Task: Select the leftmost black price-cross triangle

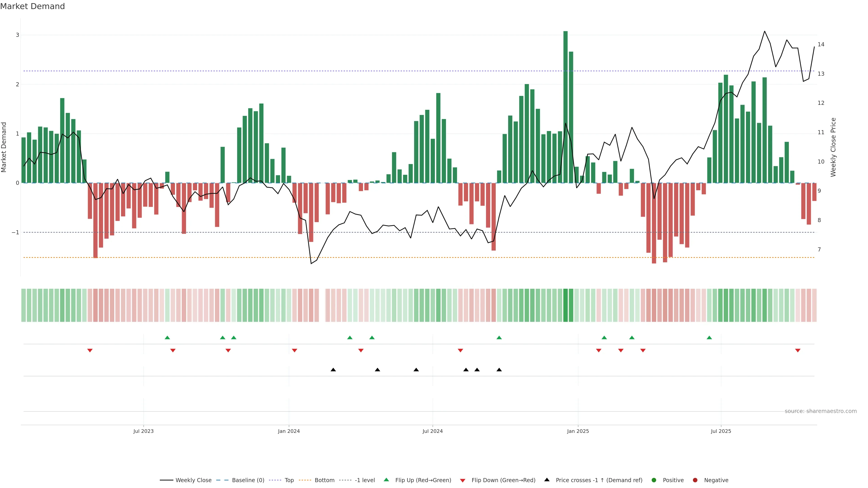Action: [x=333, y=370]
